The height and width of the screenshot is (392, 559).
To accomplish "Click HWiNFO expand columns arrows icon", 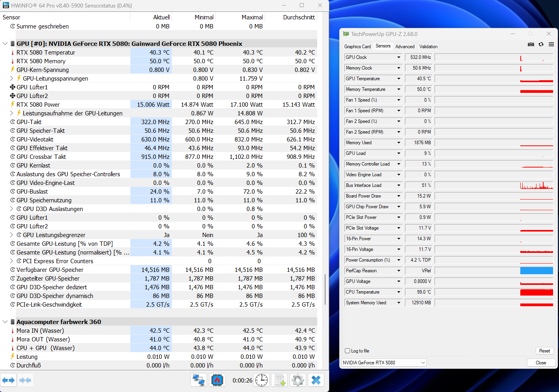I will point(8,381).
